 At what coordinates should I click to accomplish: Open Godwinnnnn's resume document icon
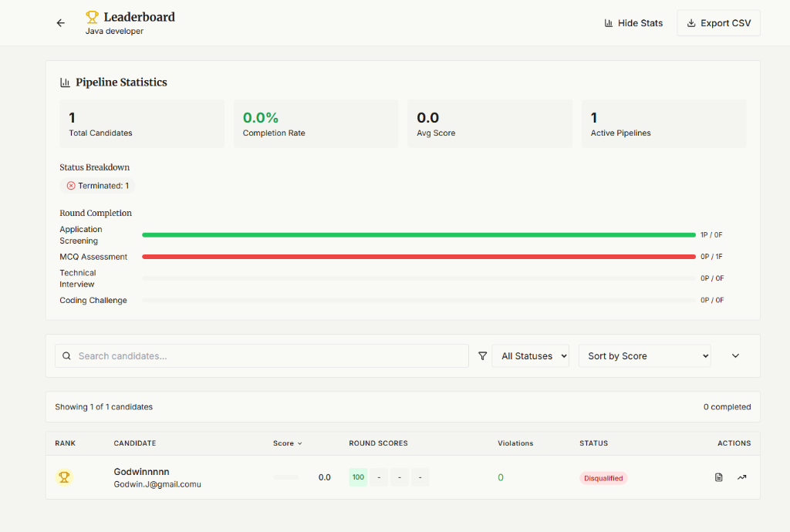718,477
